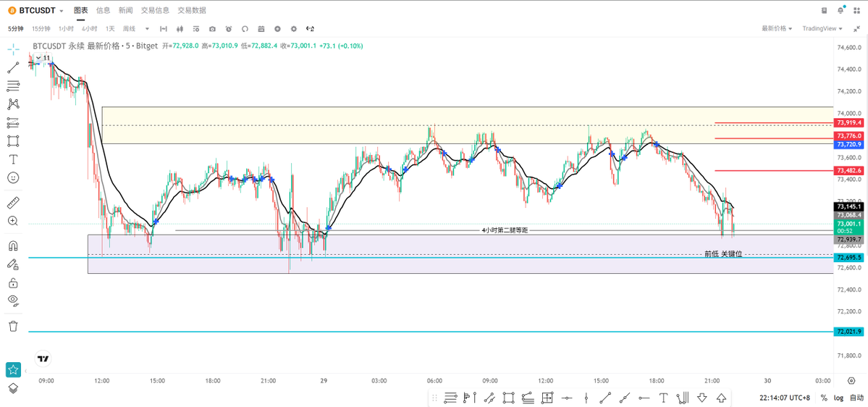Take a chart snapshot with camera icon
Screen dimensions: 868x407
click(212, 29)
